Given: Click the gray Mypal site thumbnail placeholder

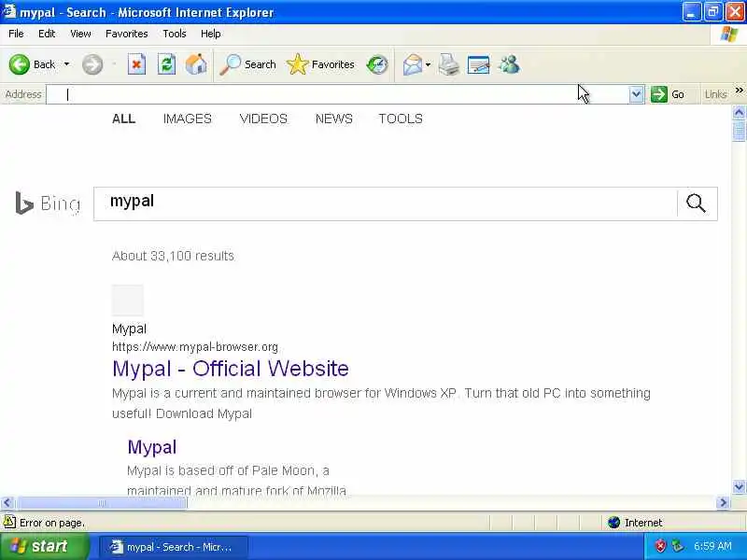Looking at the screenshot, I should click(x=128, y=300).
